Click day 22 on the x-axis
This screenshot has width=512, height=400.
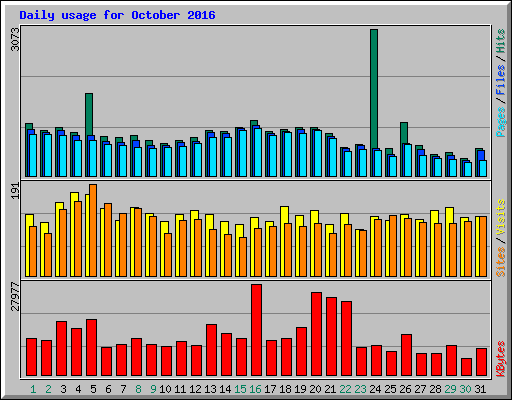coord(345,389)
